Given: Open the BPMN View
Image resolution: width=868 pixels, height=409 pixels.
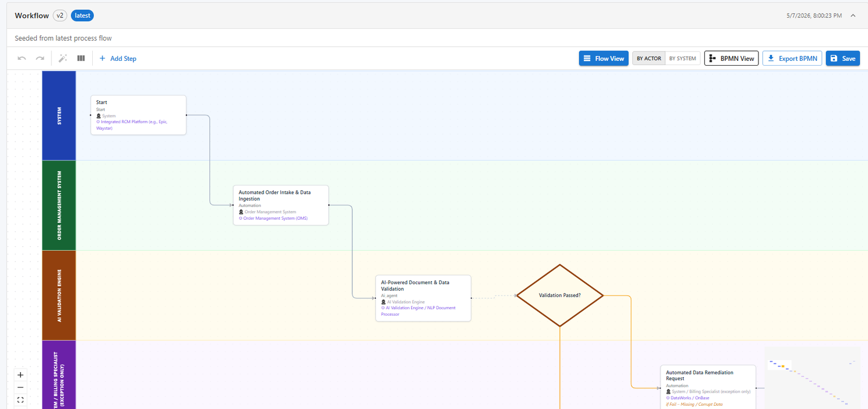Looking at the screenshot, I should pos(731,59).
